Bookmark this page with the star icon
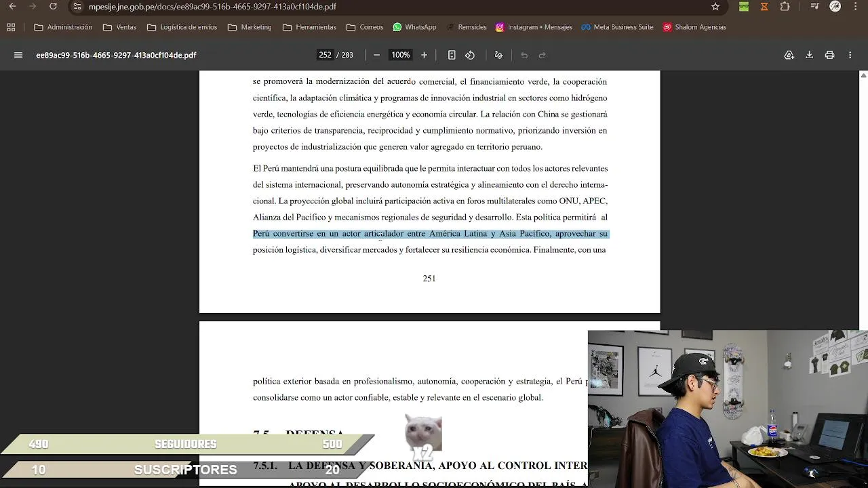The height and width of the screenshot is (488, 868). point(715,7)
